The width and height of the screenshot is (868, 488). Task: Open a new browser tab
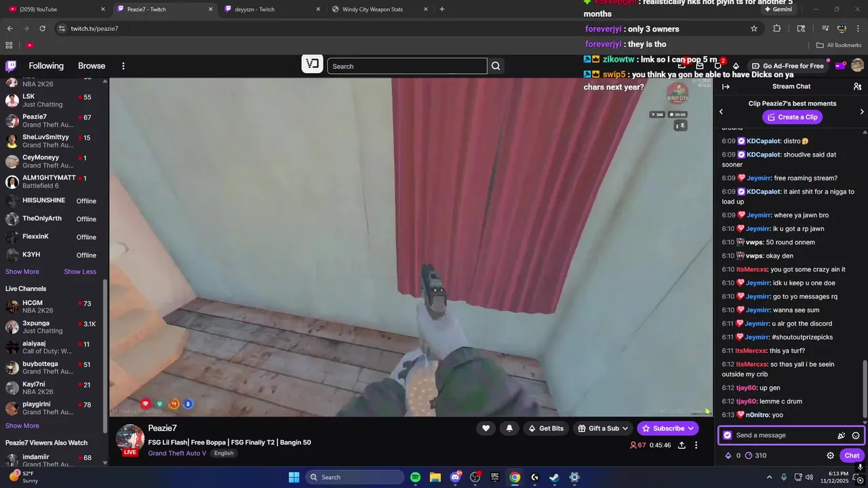[442, 9]
